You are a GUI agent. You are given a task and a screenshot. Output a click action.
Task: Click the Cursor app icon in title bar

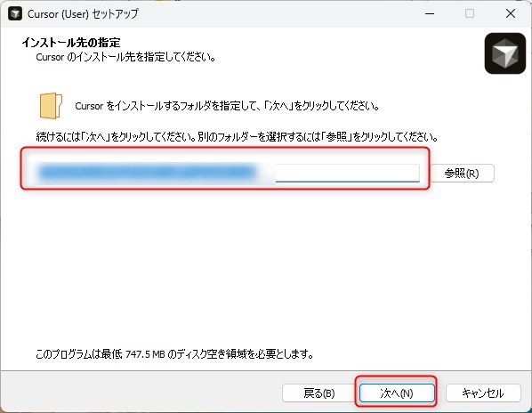15,13
